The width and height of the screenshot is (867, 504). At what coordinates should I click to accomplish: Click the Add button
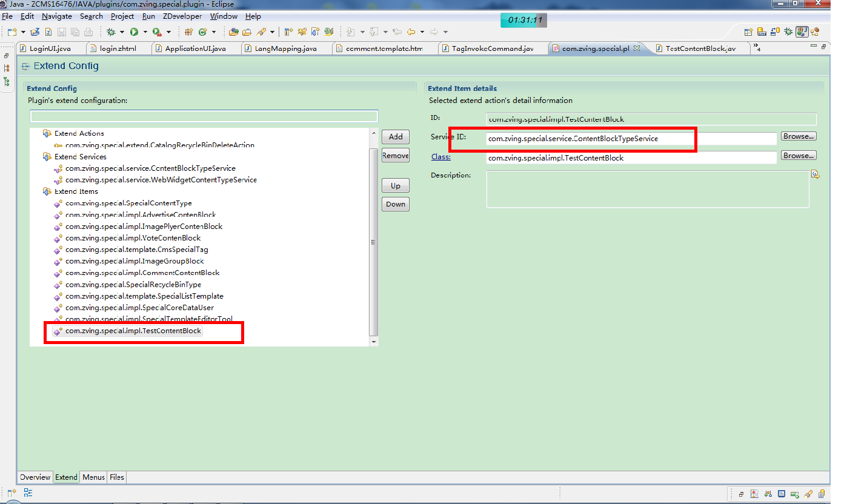point(395,137)
